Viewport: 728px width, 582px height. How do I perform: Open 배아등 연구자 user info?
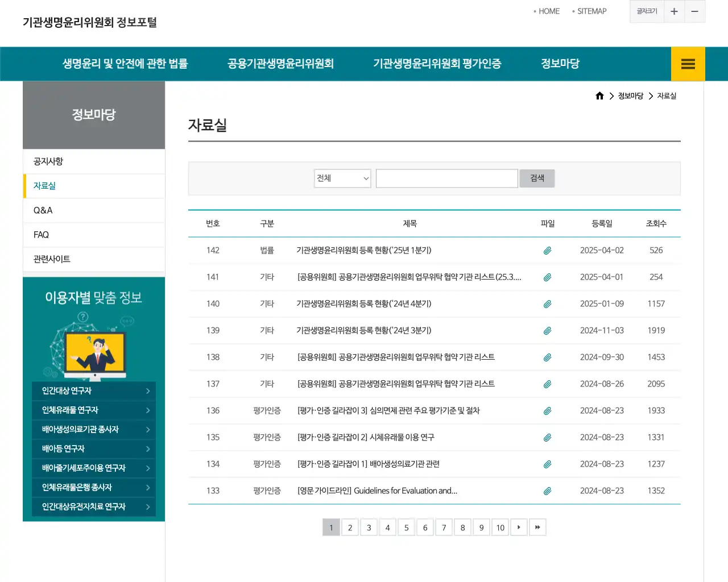(x=94, y=449)
